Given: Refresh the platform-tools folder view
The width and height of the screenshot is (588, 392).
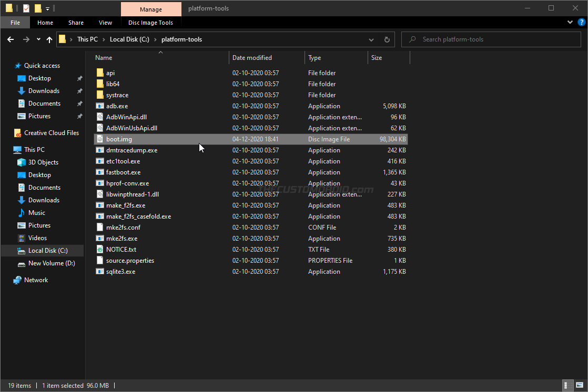Looking at the screenshot, I should click(x=387, y=39).
